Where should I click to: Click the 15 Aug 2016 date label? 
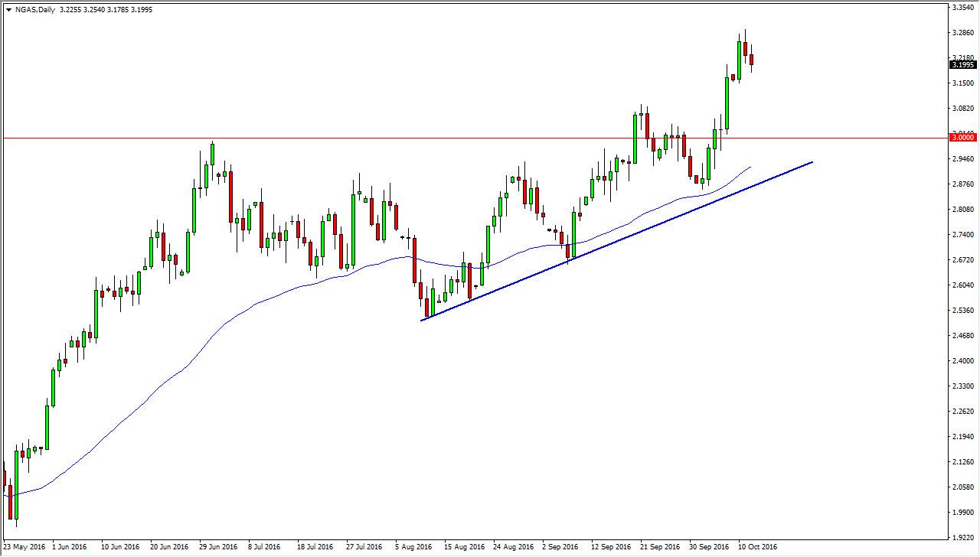click(464, 548)
